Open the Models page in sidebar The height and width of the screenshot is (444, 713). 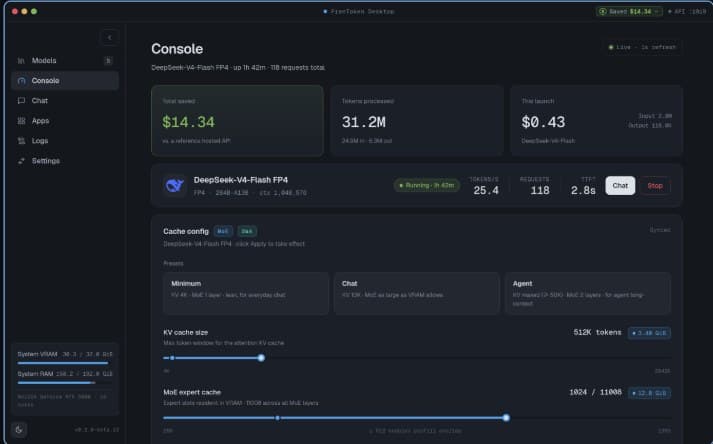[65, 61]
